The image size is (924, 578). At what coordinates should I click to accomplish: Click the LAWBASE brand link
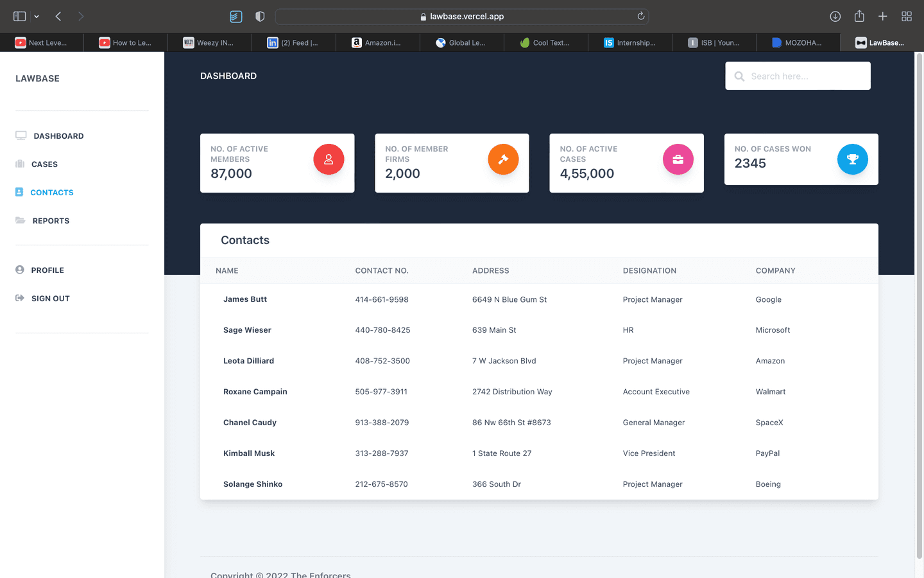coord(37,78)
